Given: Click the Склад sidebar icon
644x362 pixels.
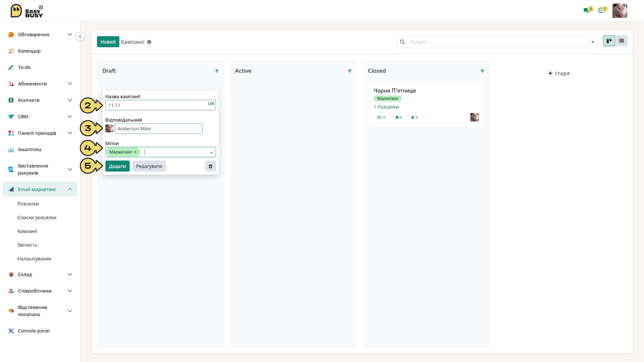Looking at the screenshot, I should 11,275.
